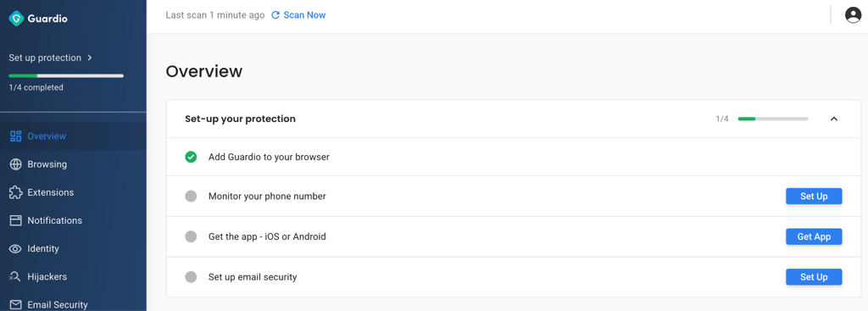
Task: Click the Hijackers icon in sidebar
Action: (16, 277)
